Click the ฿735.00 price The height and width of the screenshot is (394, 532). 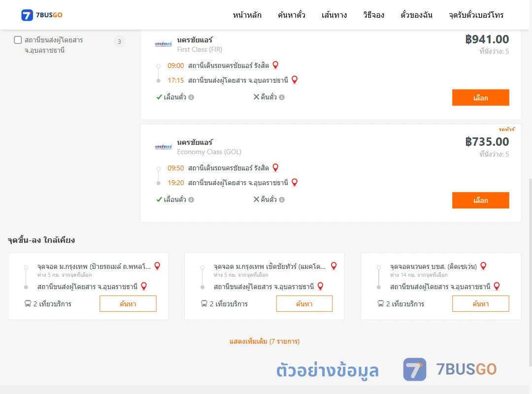487,142
